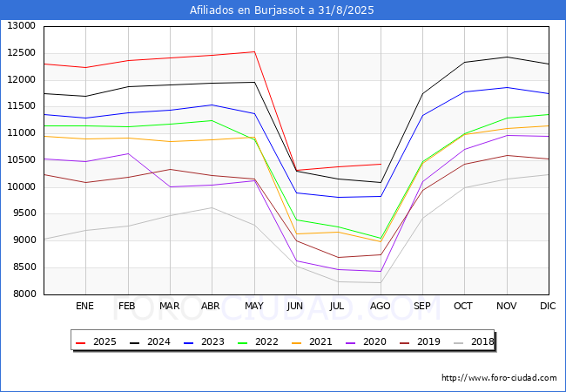Click the NOV month axis label
Viewport: 566px width, 392px height.
(507, 306)
